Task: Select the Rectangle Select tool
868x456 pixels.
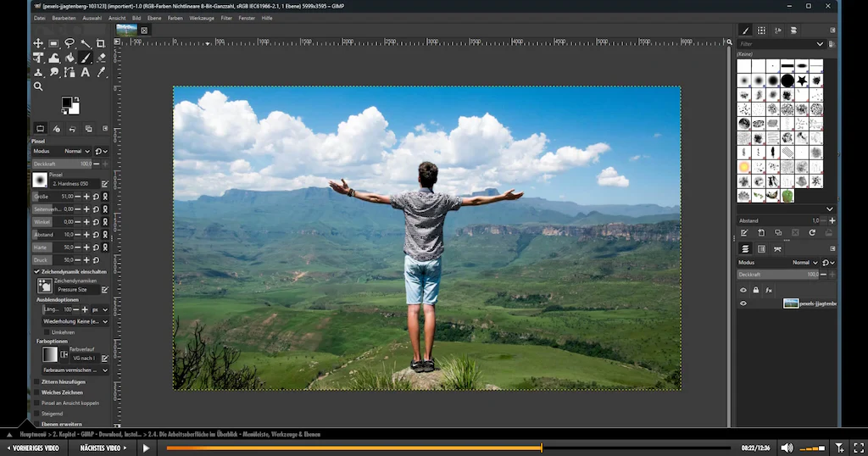Action: click(x=53, y=43)
